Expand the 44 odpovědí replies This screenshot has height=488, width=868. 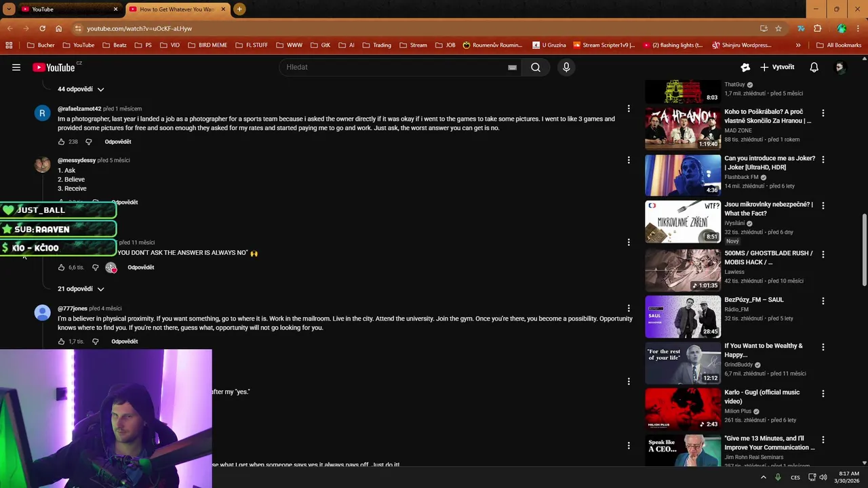[81, 89]
